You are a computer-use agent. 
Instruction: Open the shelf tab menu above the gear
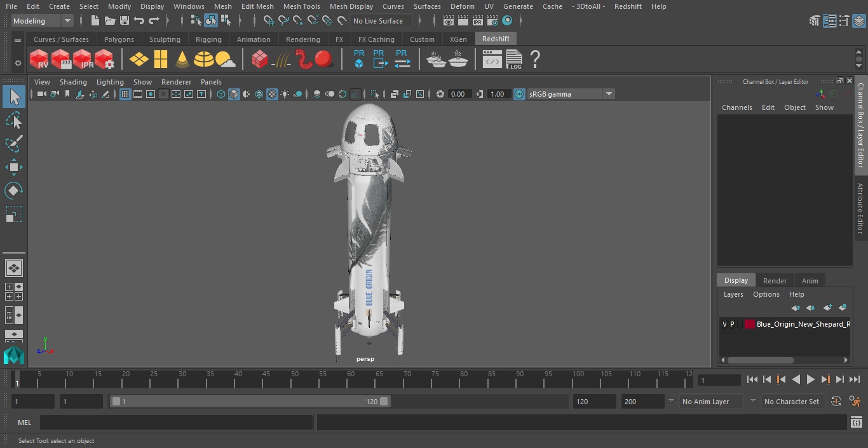[18, 39]
